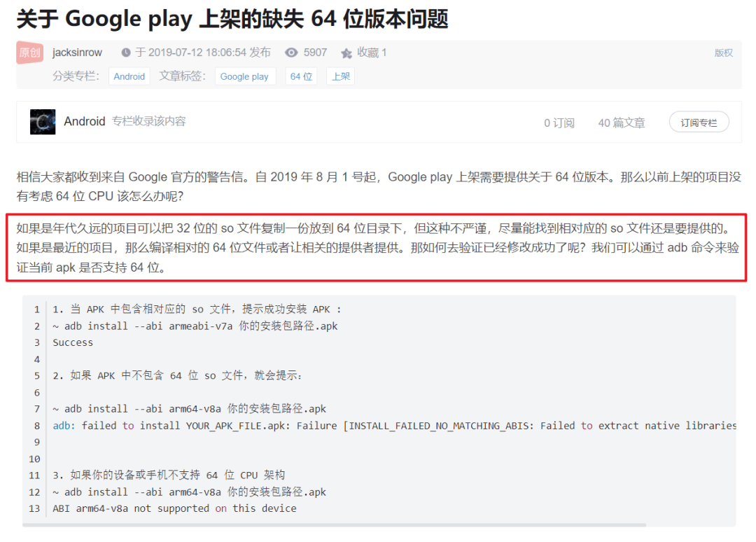Open the Google play tag page
The height and width of the screenshot is (542, 756).
coord(245,76)
